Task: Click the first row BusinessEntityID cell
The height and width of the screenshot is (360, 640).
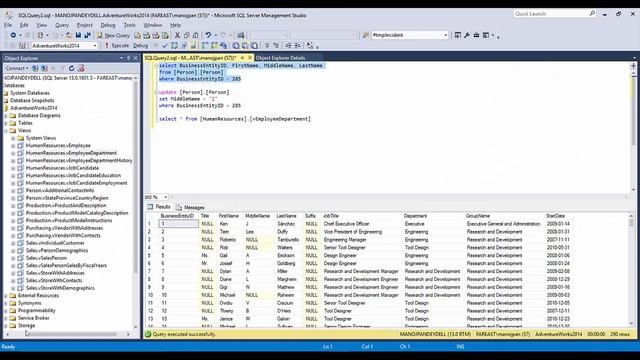Action: [178, 224]
